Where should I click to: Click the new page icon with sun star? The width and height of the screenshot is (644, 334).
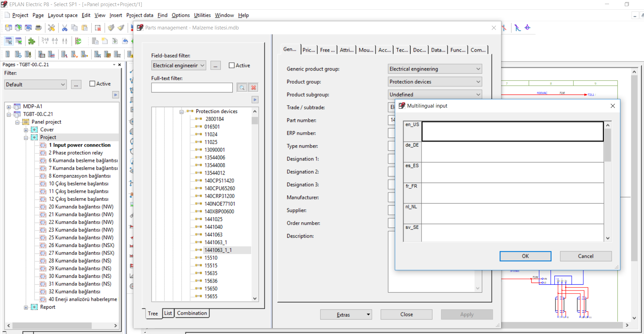[x=105, y=41]
